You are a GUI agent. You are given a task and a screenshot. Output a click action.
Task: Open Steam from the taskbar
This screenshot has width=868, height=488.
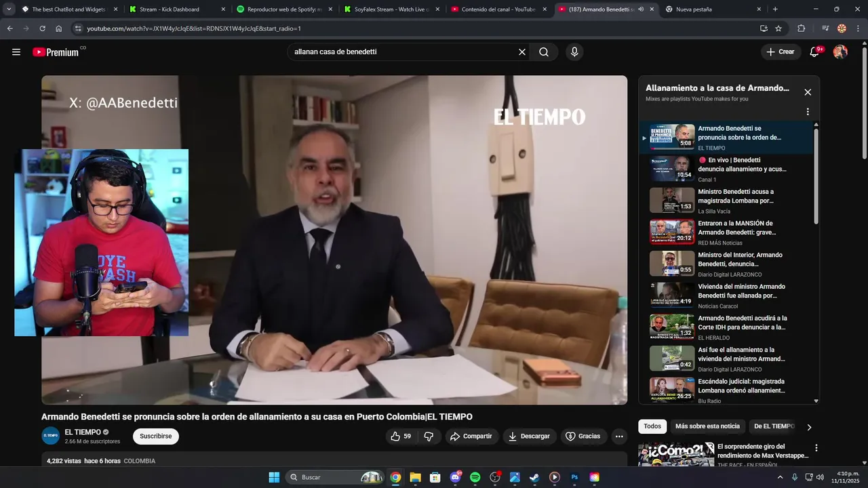tap(534, 477)
